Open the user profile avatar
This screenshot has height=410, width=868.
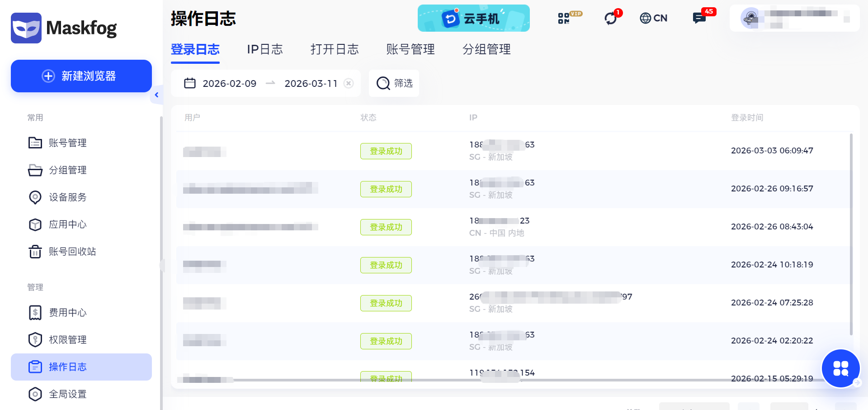(750, 18)
